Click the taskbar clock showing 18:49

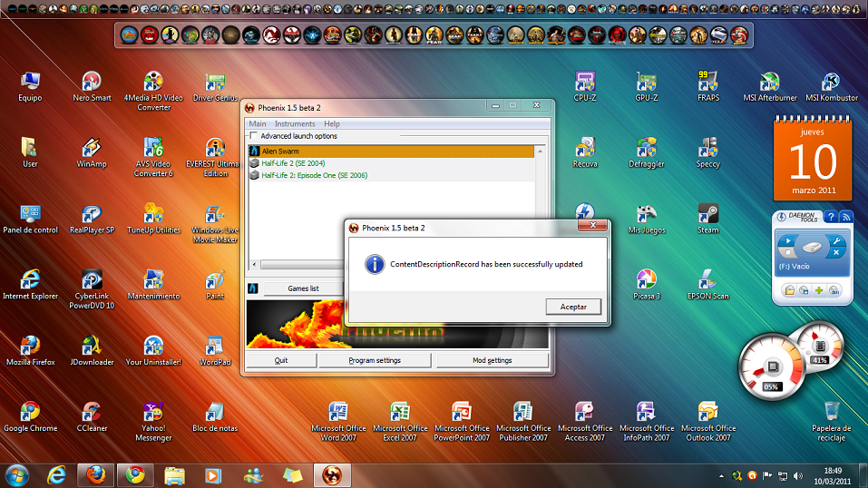[832, 476]
